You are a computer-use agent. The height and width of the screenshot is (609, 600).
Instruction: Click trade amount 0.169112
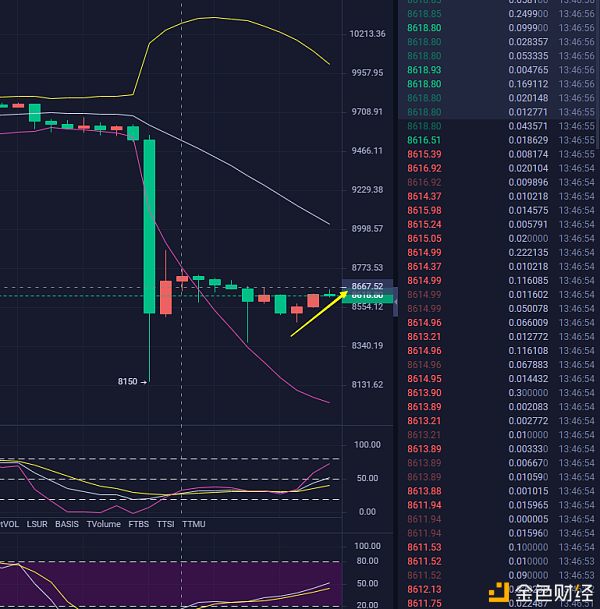tap(528, 84)
